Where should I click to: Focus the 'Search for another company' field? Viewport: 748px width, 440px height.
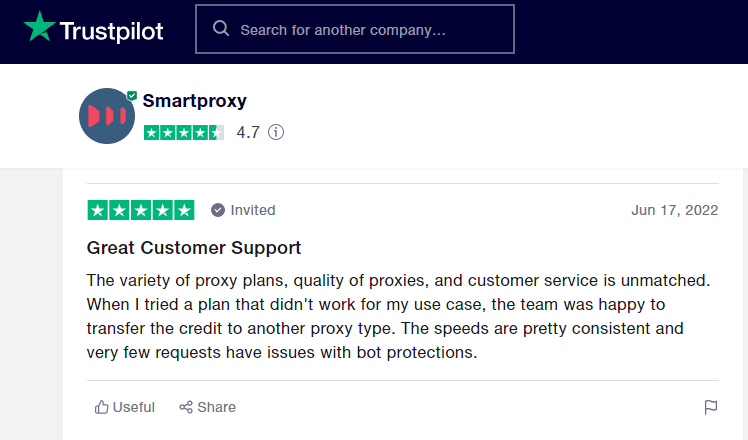(x=355, y=29)
